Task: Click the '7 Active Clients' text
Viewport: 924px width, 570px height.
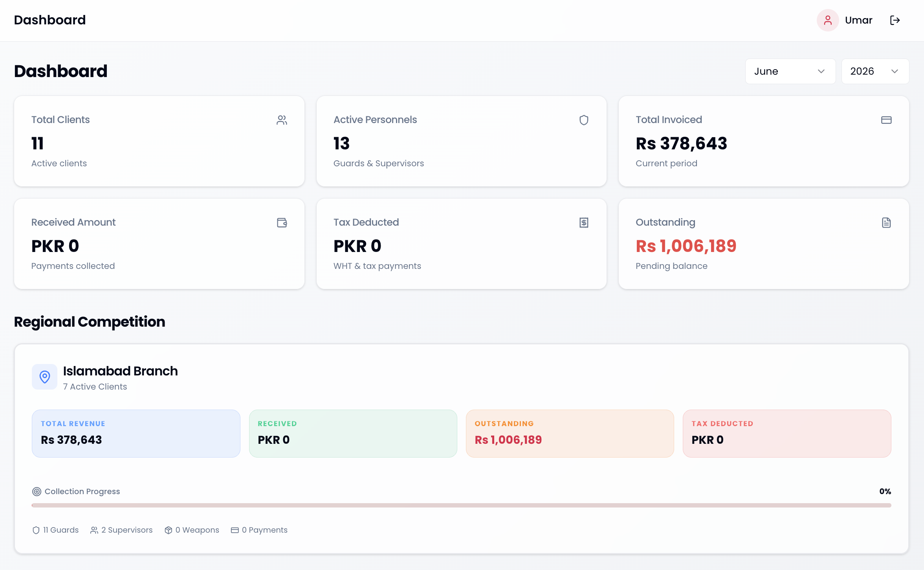Action: pos(95,386)
